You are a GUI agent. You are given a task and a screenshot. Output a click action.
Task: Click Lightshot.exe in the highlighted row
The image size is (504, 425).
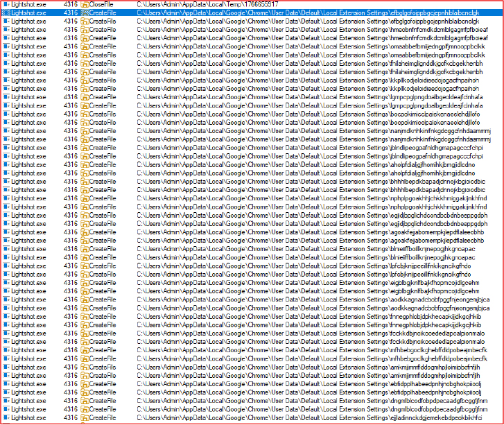pos(28,13)
